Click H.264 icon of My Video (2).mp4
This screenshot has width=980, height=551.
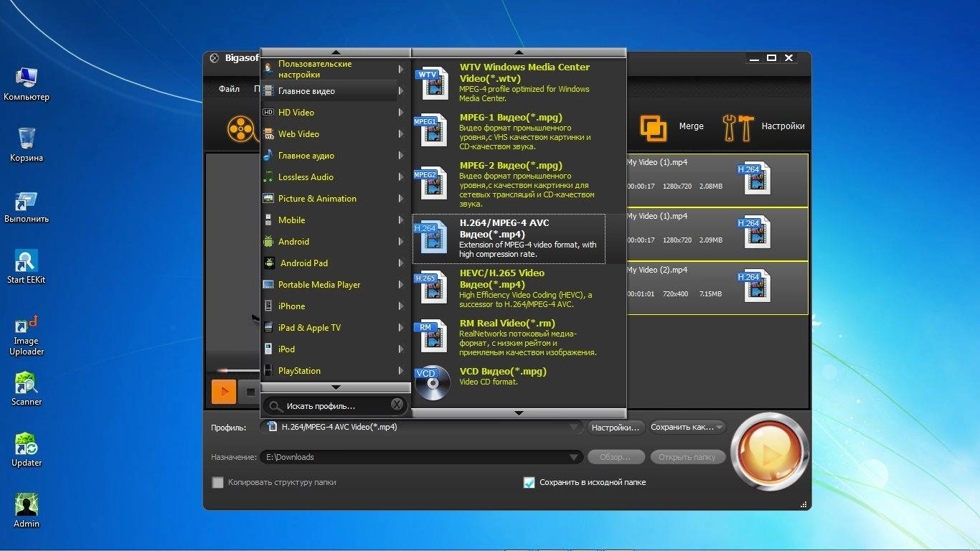pyautogui.click(x=754, y=286)
